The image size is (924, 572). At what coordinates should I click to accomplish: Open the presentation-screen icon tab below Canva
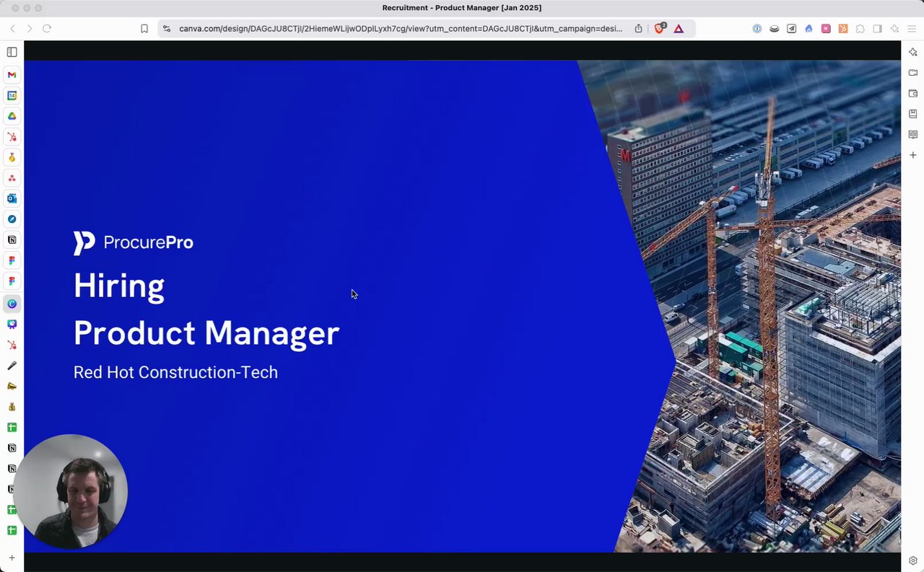click(x=12, y=325)
